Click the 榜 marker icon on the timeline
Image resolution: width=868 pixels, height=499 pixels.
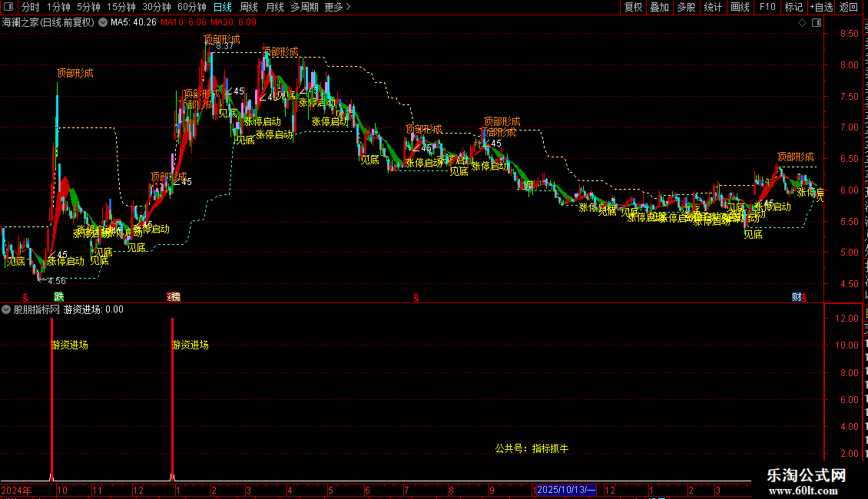click(174, 297)
